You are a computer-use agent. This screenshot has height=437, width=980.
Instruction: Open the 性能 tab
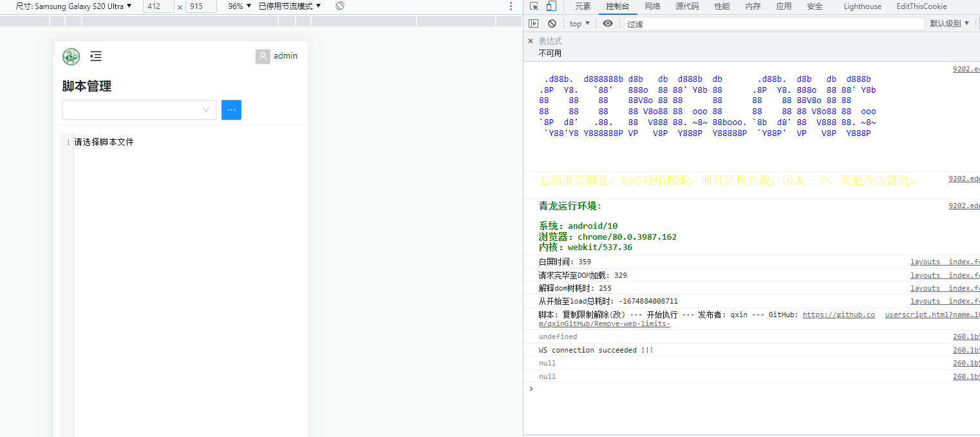click(722, 6)
